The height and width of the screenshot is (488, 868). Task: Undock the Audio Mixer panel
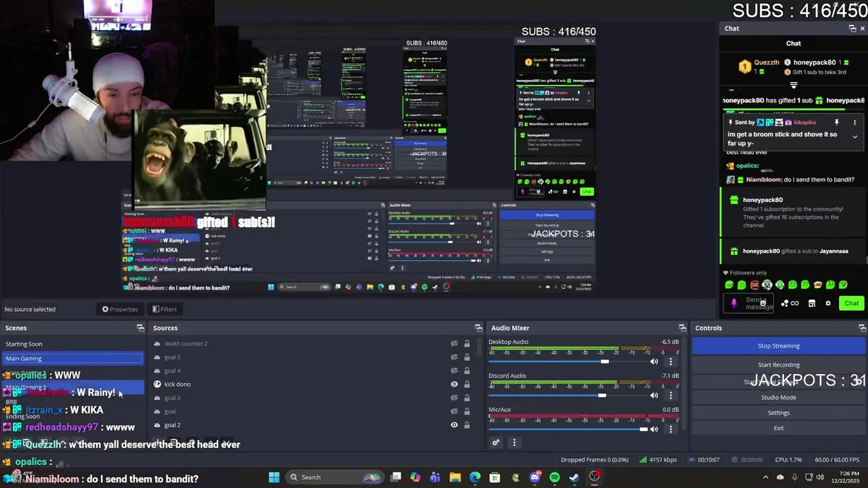pos(682,328)
